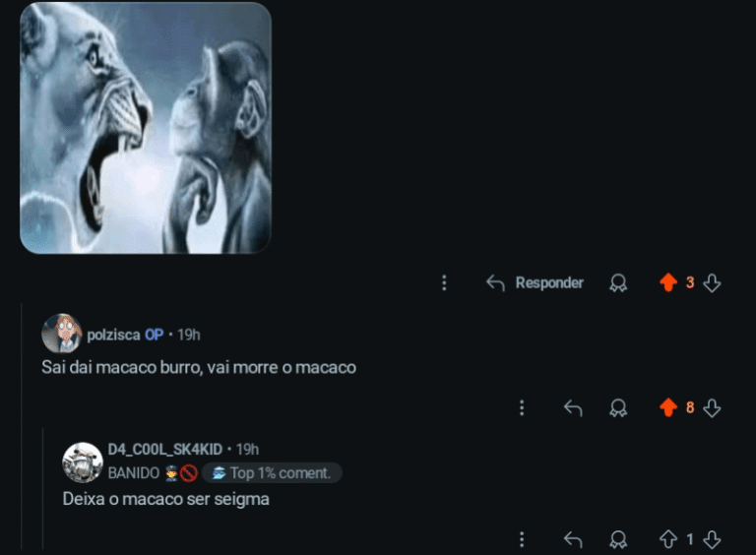
Task: Give award to polzisca's comment
Action: (618, 407)
